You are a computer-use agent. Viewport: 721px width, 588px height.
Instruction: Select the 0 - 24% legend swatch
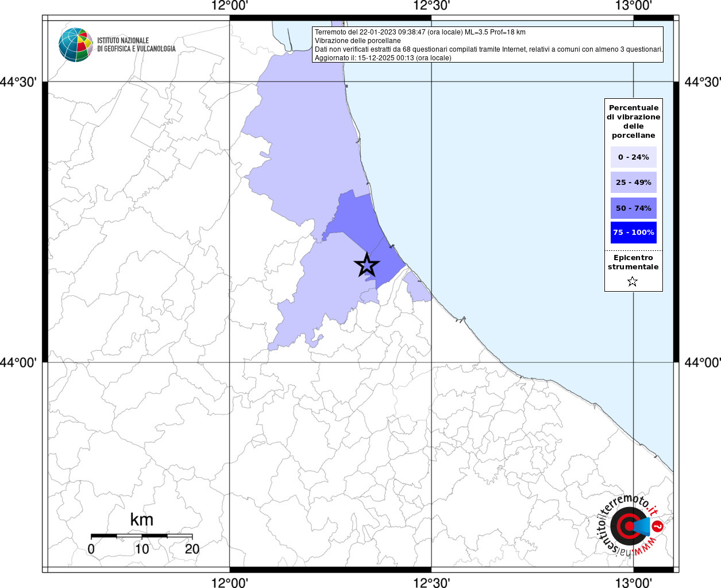point(633,157)
